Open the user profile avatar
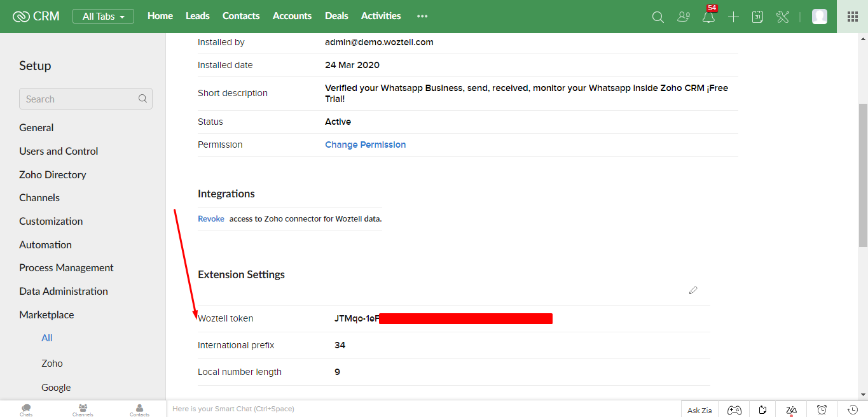868x417 pixels. (820, 17)
